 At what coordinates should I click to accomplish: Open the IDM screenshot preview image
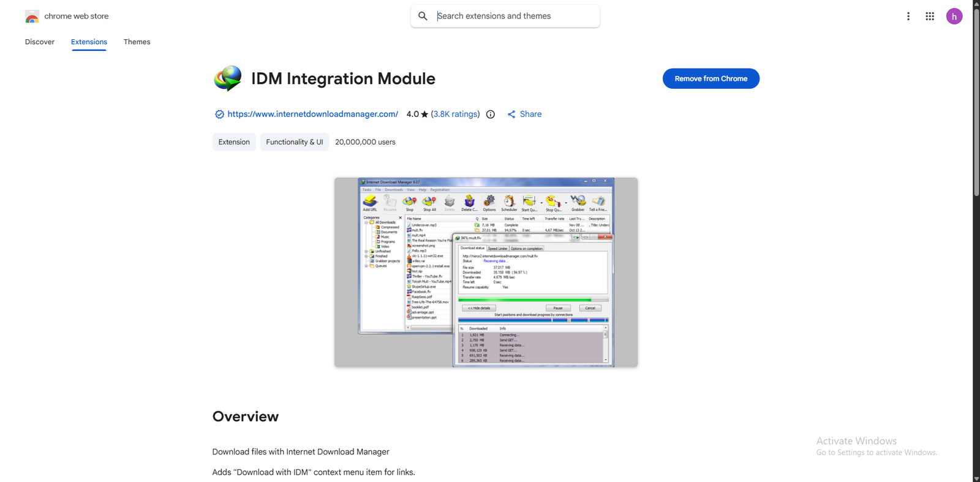486,273
